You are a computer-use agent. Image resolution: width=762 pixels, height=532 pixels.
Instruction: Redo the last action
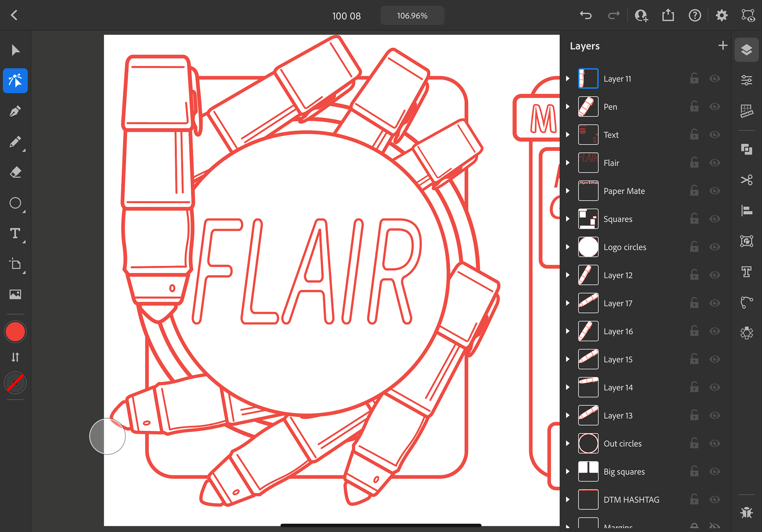(614, 15)
